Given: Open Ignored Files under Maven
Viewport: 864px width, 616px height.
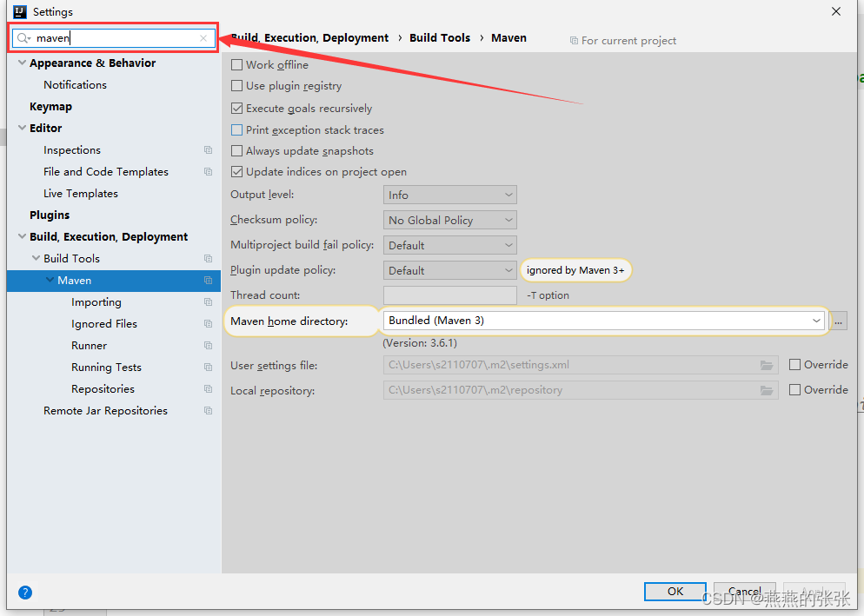Looking at the screenshot, I should (104, 324).
